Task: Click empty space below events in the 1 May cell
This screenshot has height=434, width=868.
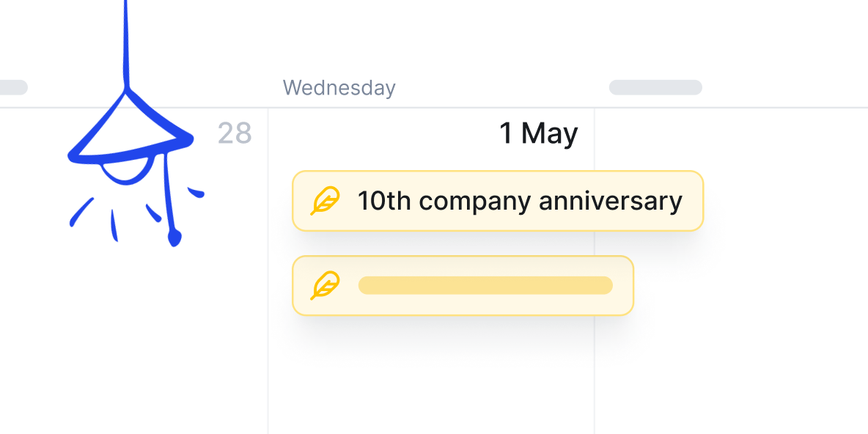Action: coord(431,381)
